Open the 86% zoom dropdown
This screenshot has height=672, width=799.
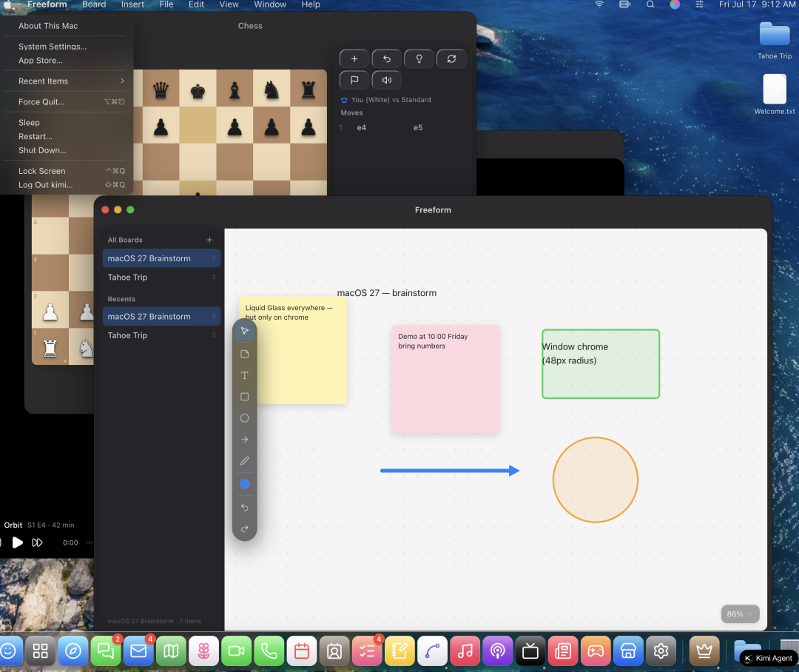(x=740, y=614)
